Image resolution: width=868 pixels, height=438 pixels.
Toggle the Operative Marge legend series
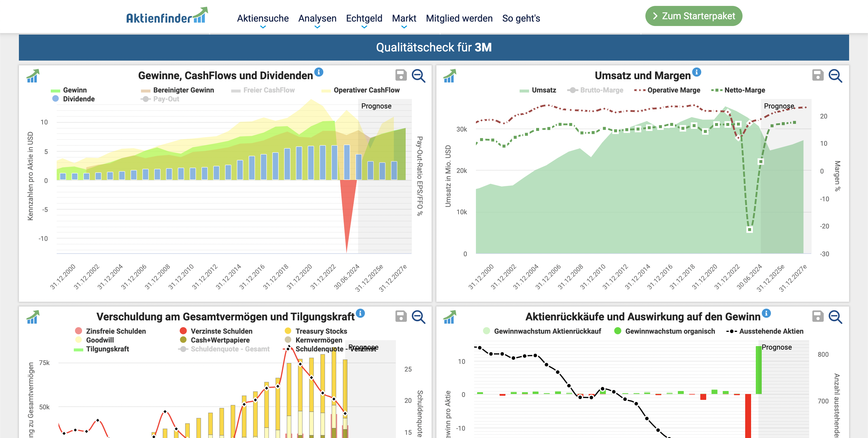(667, 90)
